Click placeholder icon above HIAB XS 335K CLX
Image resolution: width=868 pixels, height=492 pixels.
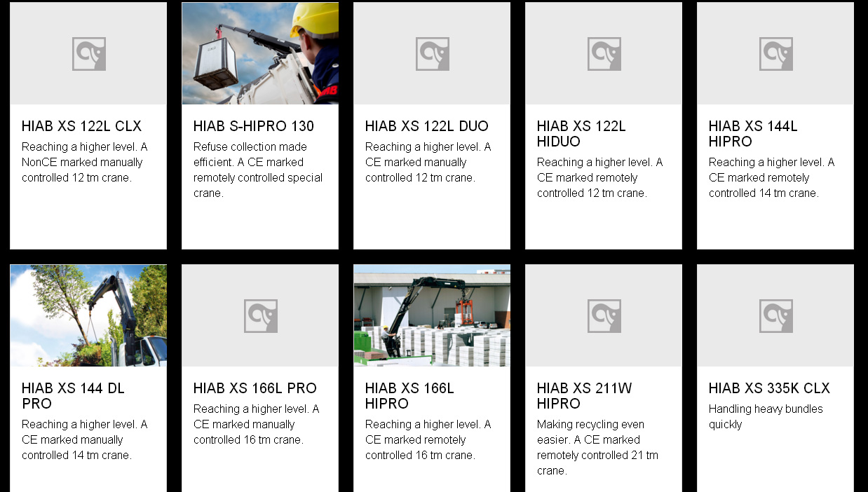(x=775, y=316)
